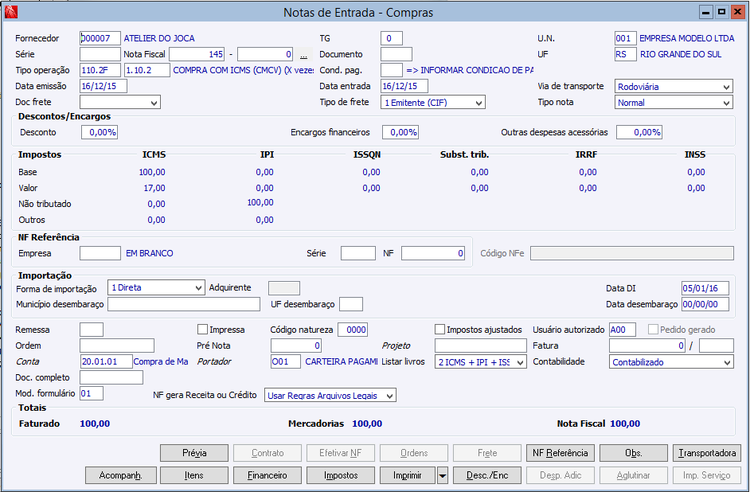Expand the Forma de importação combo box
This screenshot has height=492, width=750.
coord(197,287)
